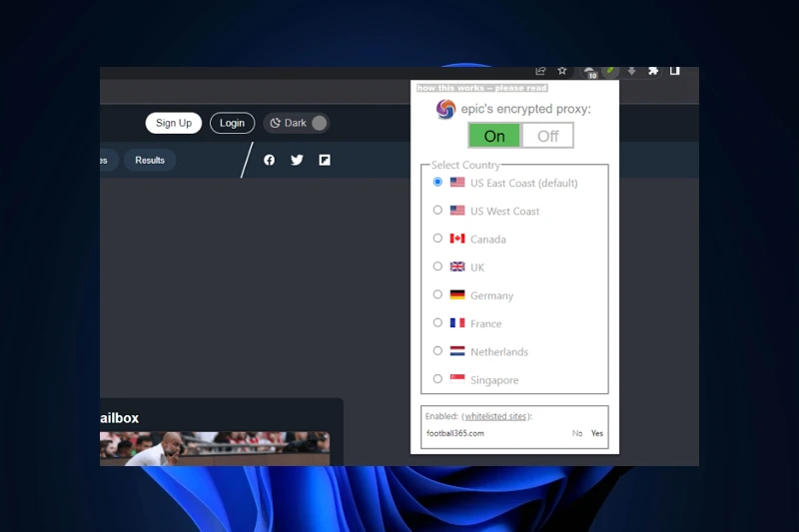Click the UK flag icon

(x=457, y=266)
